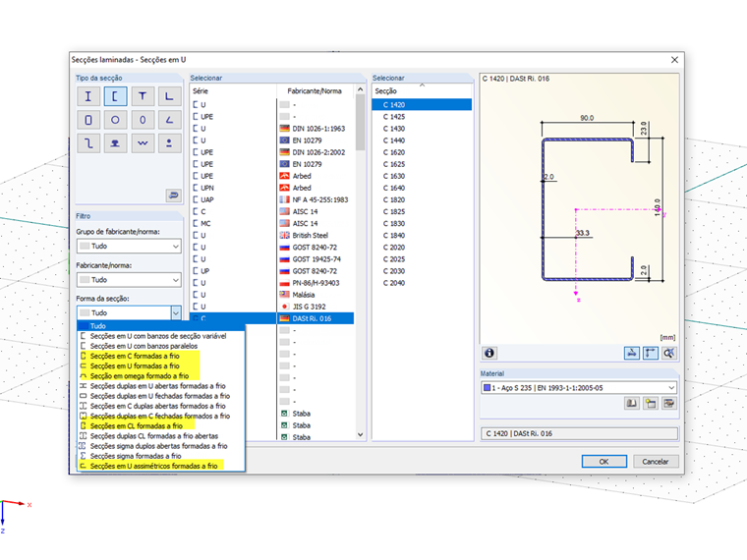Select the last section type icon
747x560 pixels.
tap(170, 143)
